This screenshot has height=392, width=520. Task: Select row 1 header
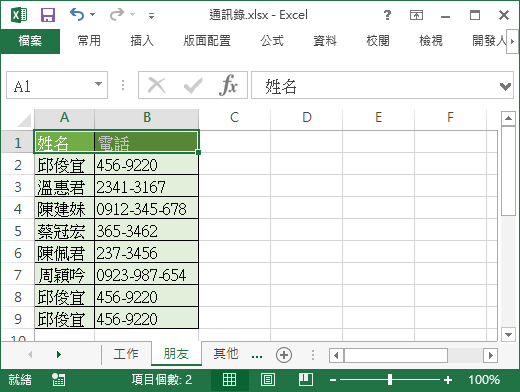18,143
